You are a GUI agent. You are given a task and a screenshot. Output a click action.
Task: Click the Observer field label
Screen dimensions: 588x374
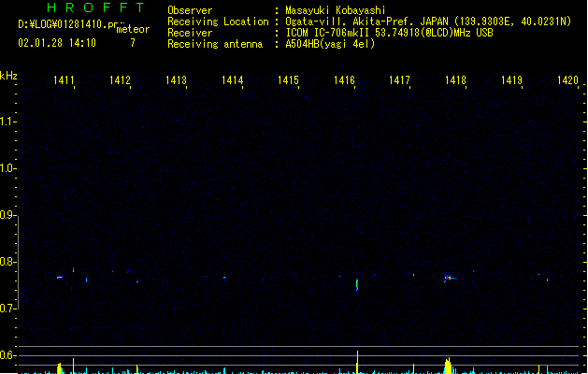click(x=190, y=10)
